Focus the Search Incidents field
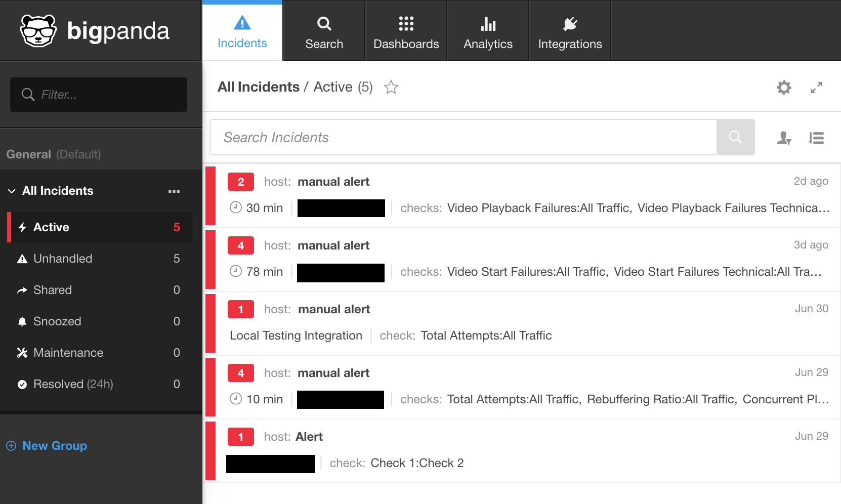841x504 pixels. (x=463, y=137)
